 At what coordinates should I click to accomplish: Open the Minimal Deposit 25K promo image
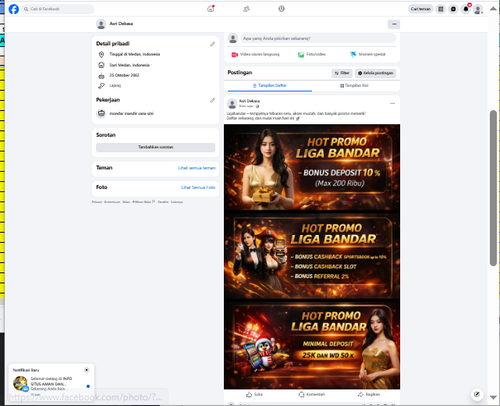(x=312, y=344)
